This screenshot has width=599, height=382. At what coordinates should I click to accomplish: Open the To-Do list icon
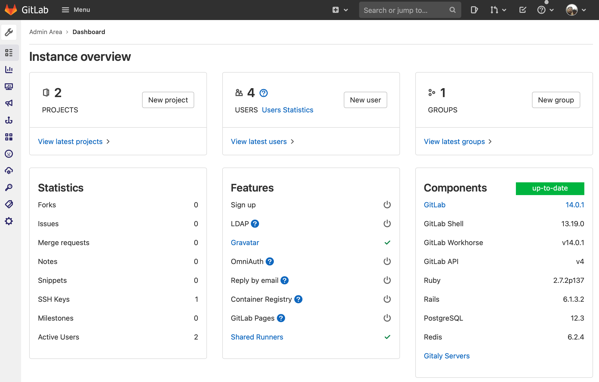[x=522, y=10]
